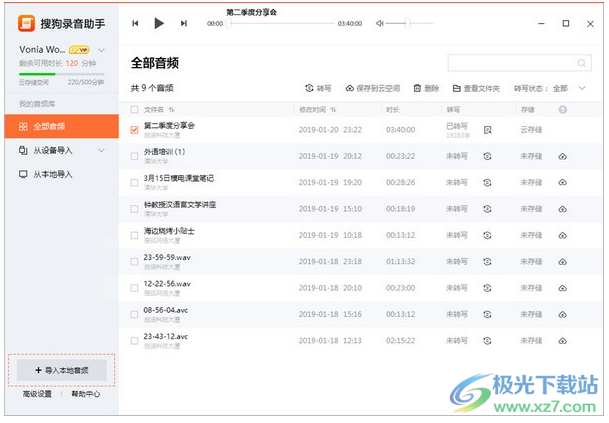
Task: Cloud upload icon for 12-22-56.wav
Action: (563, 288)
